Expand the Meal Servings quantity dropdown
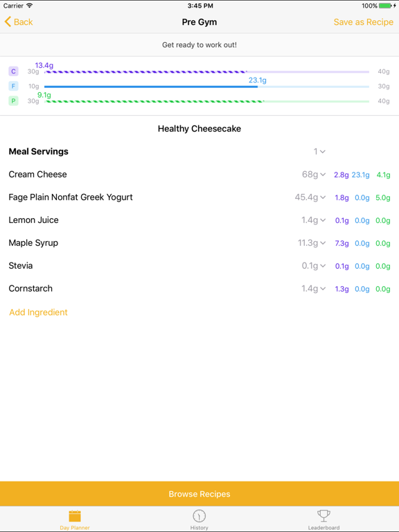399x532 pixels. point(319,151)
